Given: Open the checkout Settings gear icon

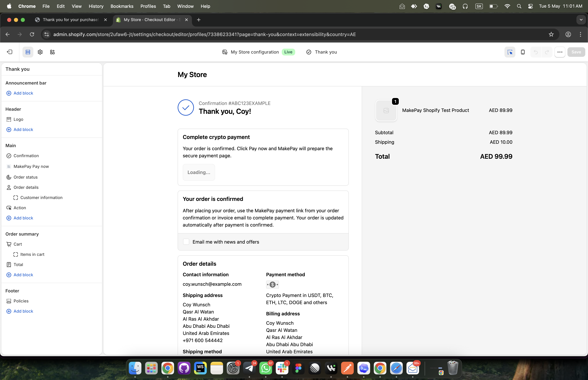Looking at the screenshot, I should (40, 52).
